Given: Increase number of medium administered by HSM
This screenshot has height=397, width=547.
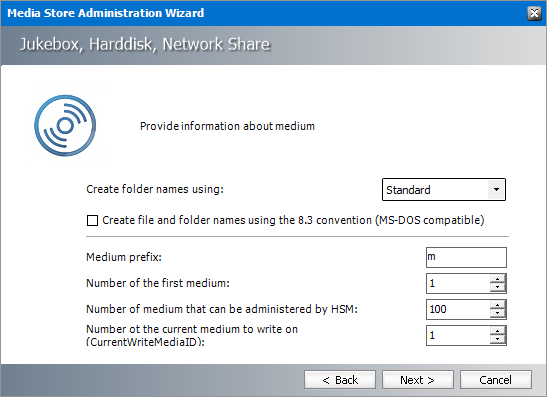Looking at the screenshot, I should (497, 305).
